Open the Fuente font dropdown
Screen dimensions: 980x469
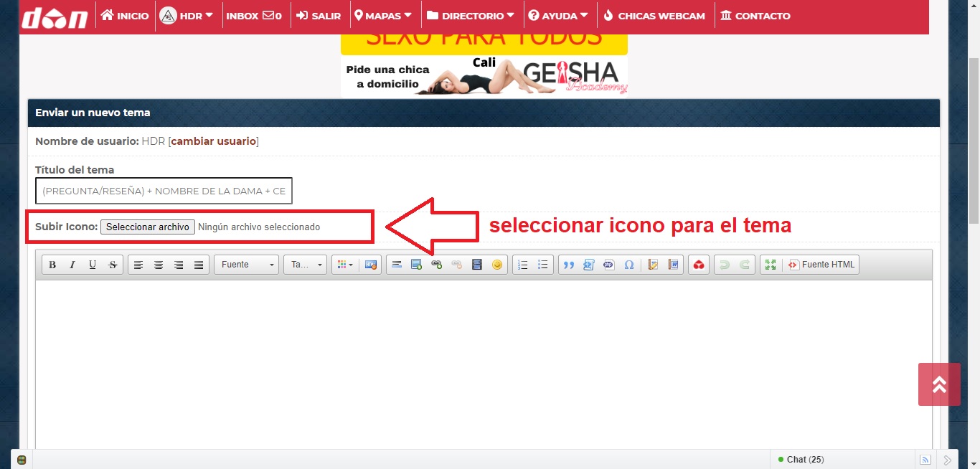pos(246,265)
